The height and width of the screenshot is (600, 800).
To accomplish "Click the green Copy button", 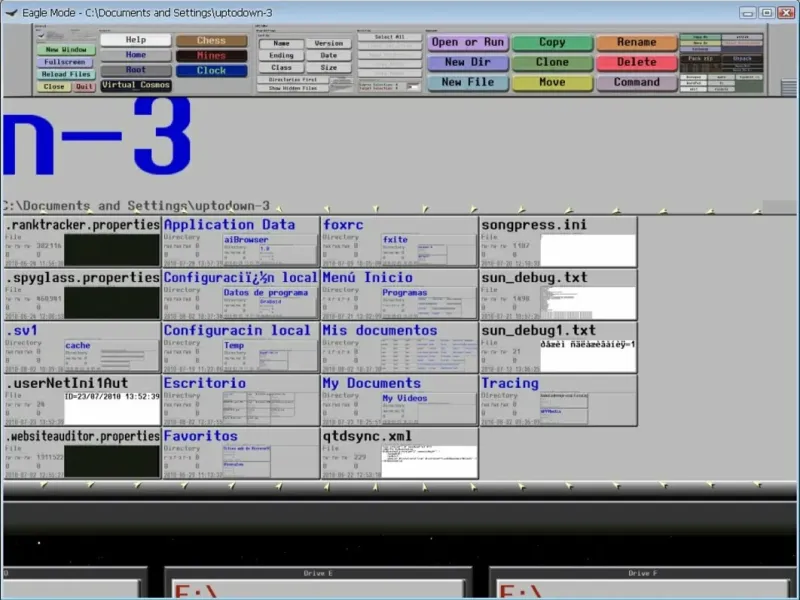I will coord(552,42).
